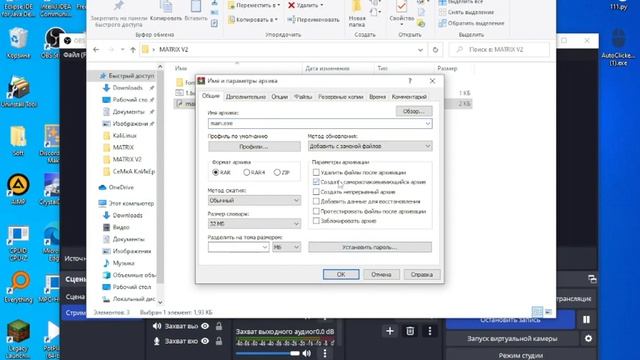Image resolution: width=640 pixels, height=360 pixels.
Task: Switch to the Файлы tab
Action: (303, 97)
